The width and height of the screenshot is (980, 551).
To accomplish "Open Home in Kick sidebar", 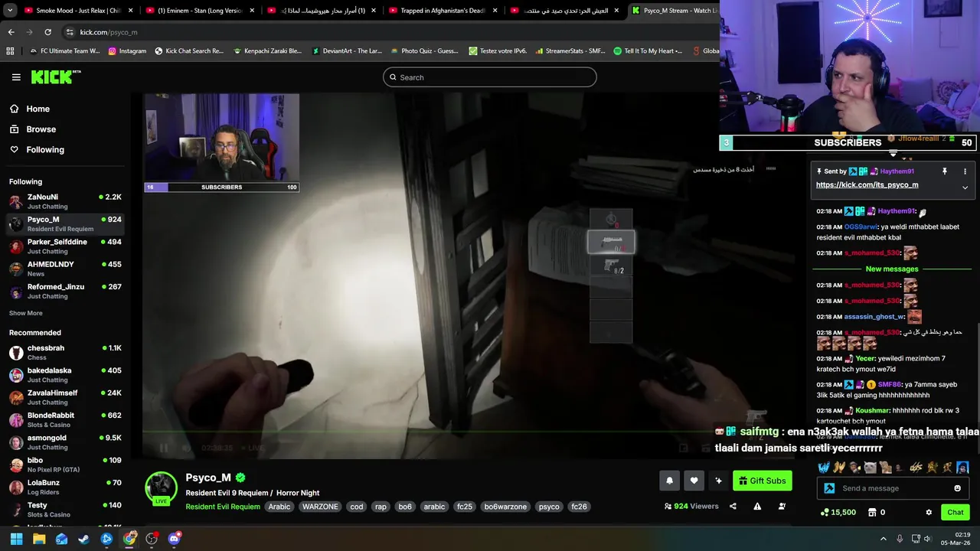I will tap(38, 109).
